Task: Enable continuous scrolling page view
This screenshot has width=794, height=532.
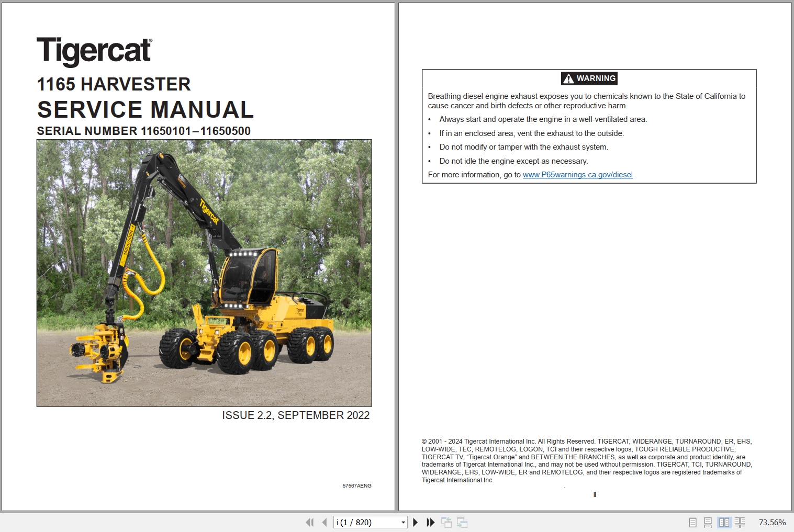Action: [709, 522]
